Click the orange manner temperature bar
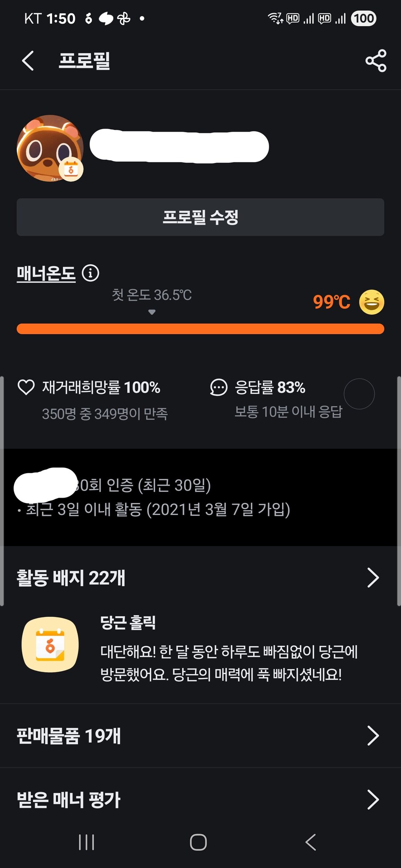 pyautogui.click(x=200, y=329)
